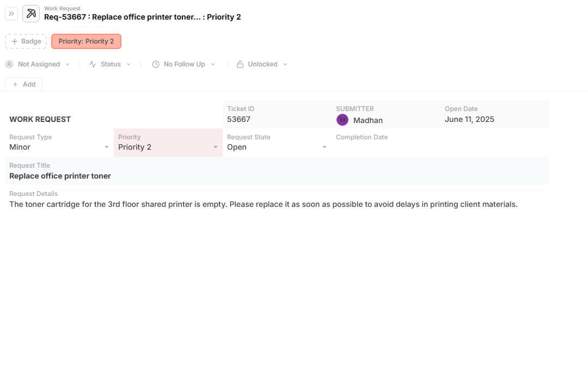This screenshot has height=392, width=588.
Task: Open the No Follow Up chevron
Action: click(213, 64)
